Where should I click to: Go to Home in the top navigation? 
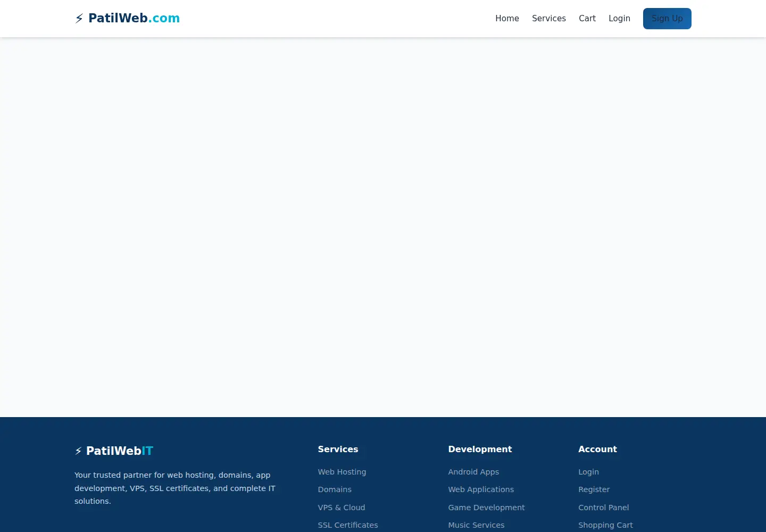click(507, 19)
